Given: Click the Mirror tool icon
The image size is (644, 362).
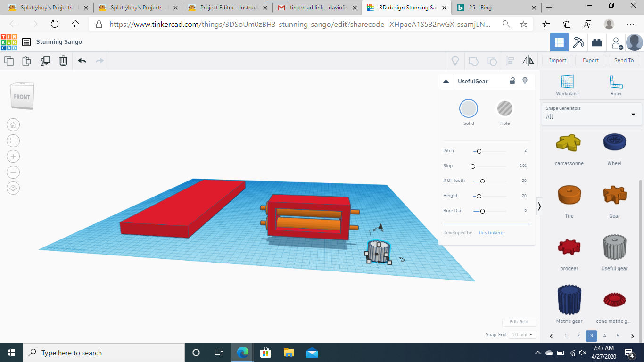Looking at the screenshot, I should 528,60.
